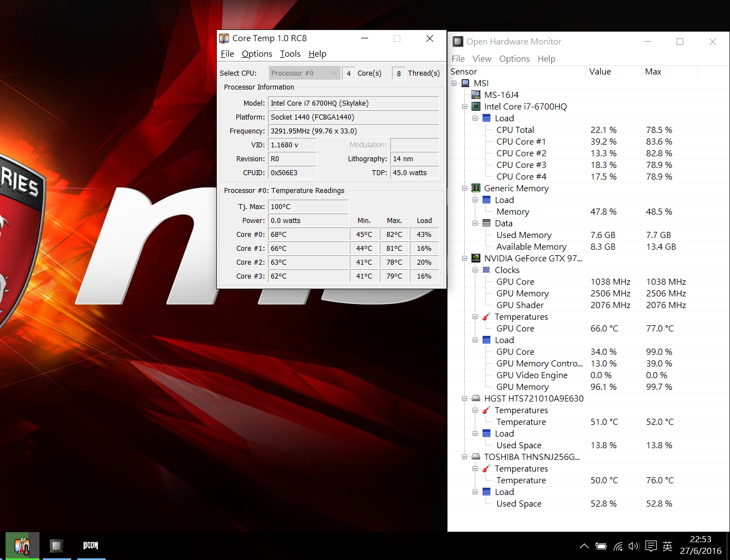Click the GPU Temperatures thermometer icon

[486, 317]
